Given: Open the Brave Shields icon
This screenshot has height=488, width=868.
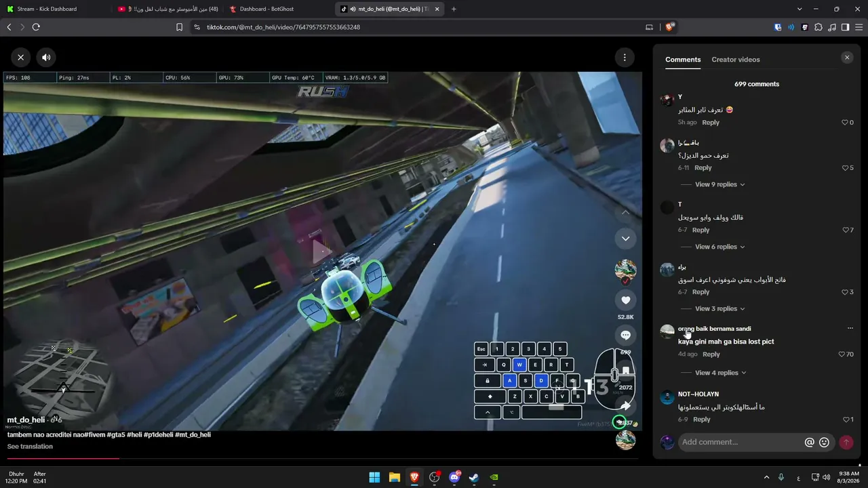Looking at the screenshot, I should click(669, 27).
